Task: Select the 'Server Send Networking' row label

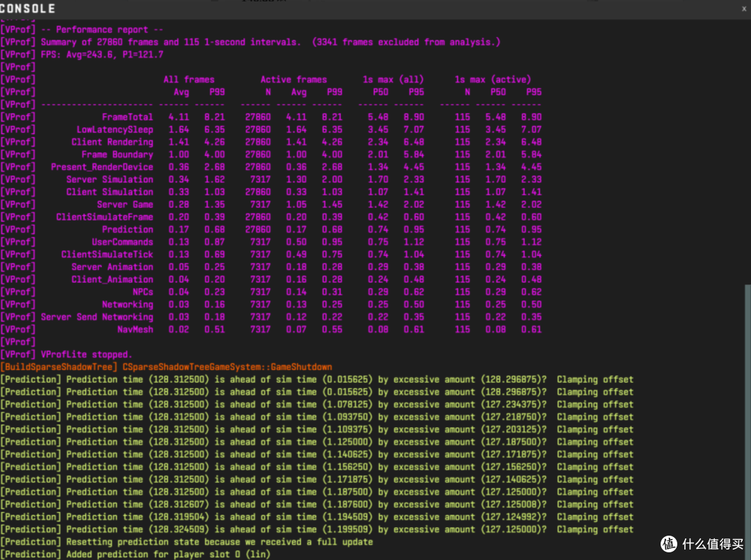Action: click(x=97, y=317)
